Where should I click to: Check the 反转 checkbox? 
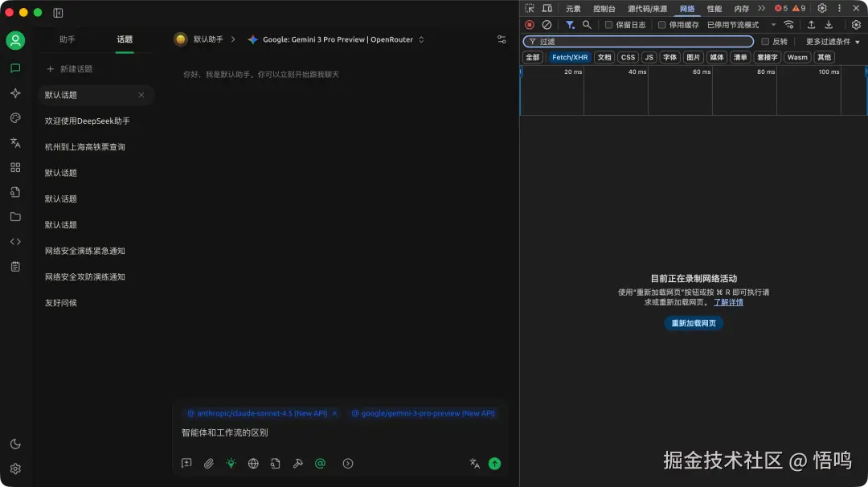pyautogui.click(x=765, y=42)
